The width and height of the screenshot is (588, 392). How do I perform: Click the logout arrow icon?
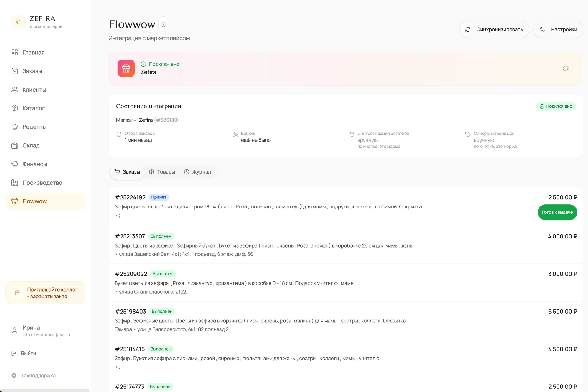click(14, 353)
